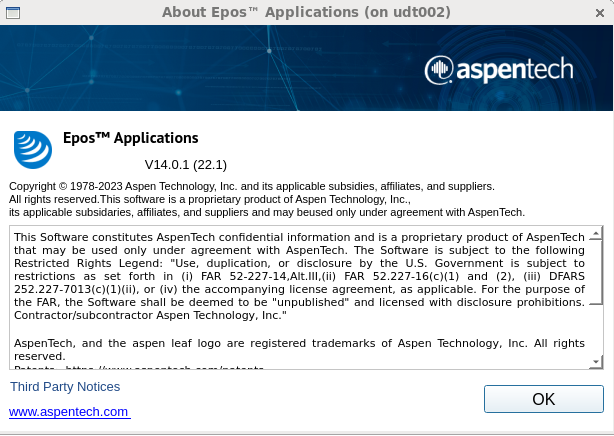Click the "Epos™ Applications" heading text
The height and width of the screenshot is (436, 614).
click(x=130, y=138)
